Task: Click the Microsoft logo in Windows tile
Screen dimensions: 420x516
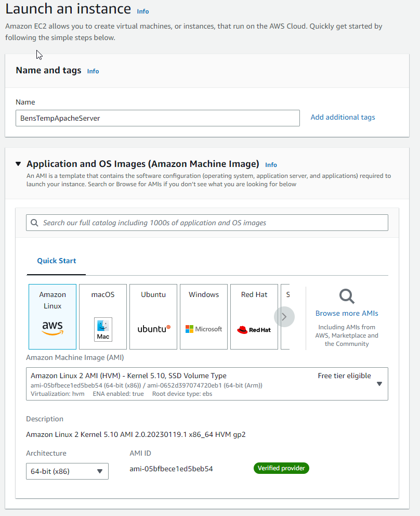Action: [x=204, y=329]
